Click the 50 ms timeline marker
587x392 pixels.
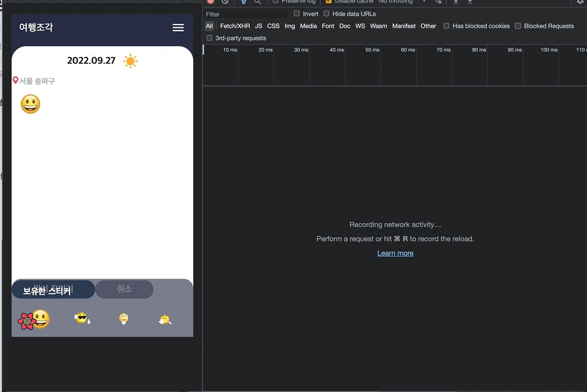pyautogui.click(x=372, y=50)
